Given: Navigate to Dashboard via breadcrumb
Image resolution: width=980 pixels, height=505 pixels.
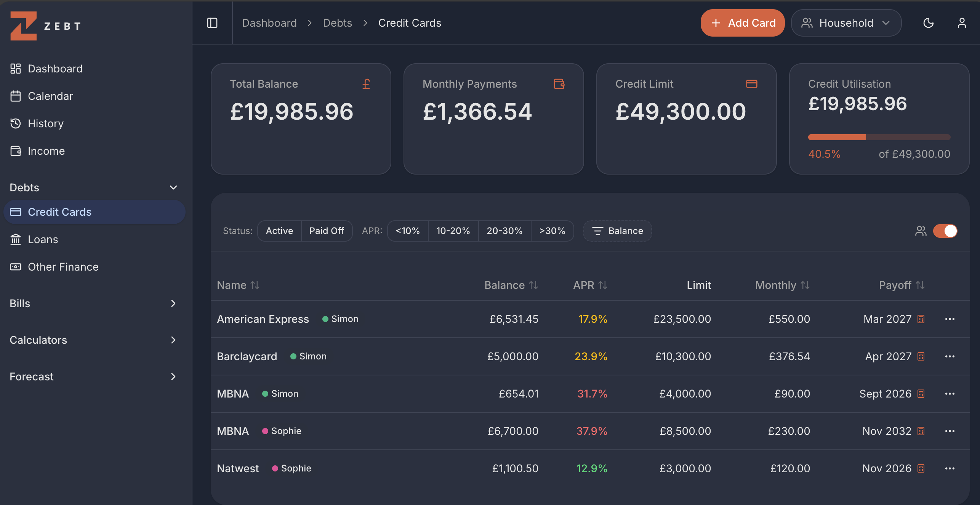Looking at the screenshot, I should pos(269,23).
